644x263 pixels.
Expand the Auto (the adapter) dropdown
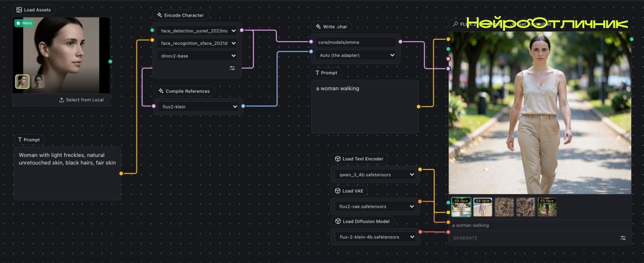pyautogui.click(x=356, y=55)
